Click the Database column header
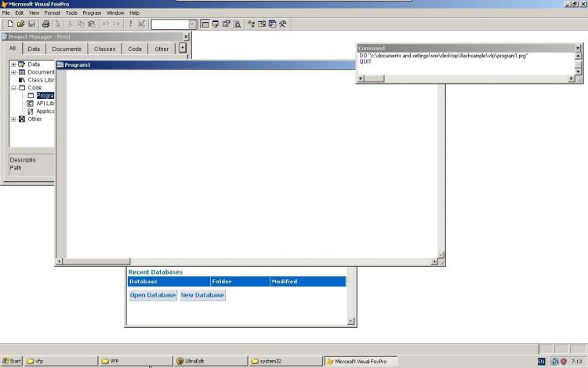 (x=169, y=282)
